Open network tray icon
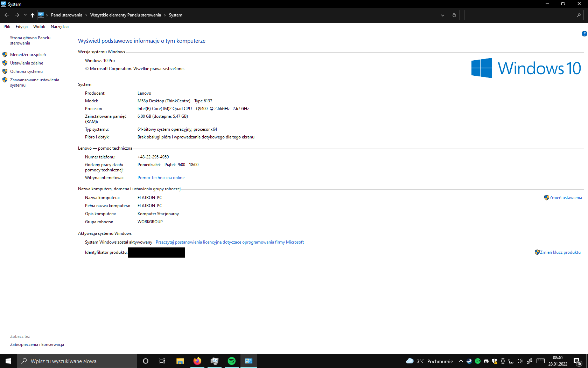588x368 pixels. 511,361
